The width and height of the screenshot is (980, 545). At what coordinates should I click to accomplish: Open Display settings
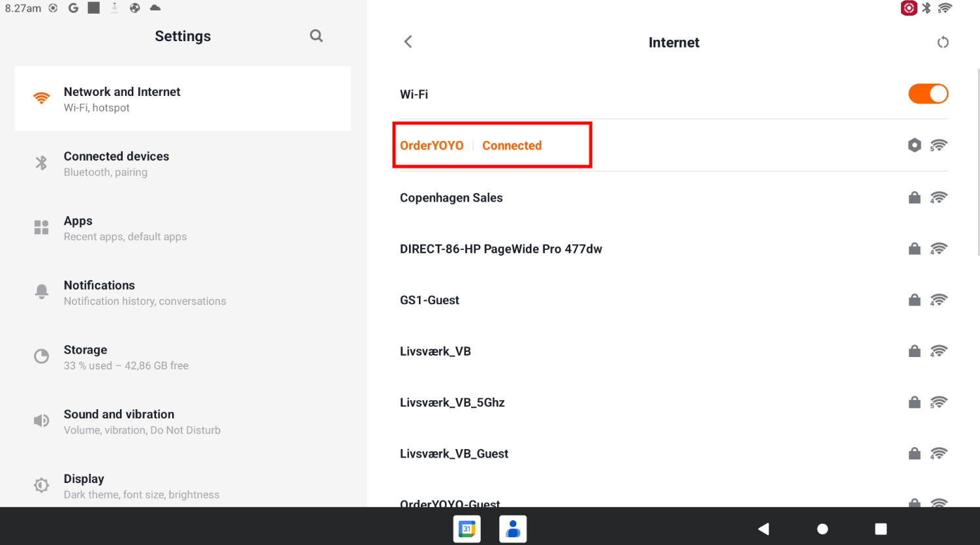point(183,486)
